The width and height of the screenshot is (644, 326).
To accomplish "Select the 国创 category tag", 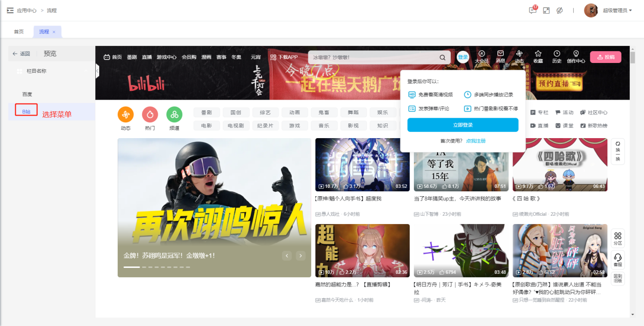I will 236,112.
